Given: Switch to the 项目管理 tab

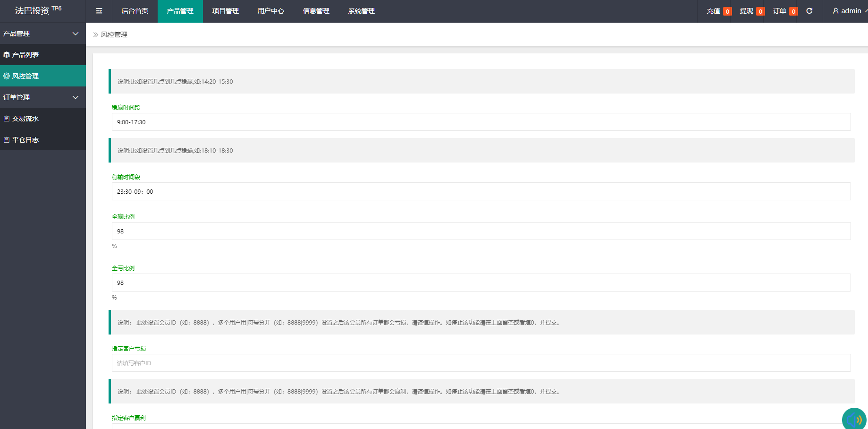Looking at the screenshot, I should pos(226,11).
